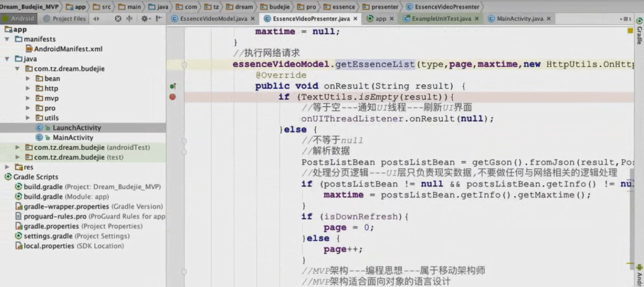The height and width of the screenshot is (287, 644).
Task: Expand the res folder
Action: point(8,167)
